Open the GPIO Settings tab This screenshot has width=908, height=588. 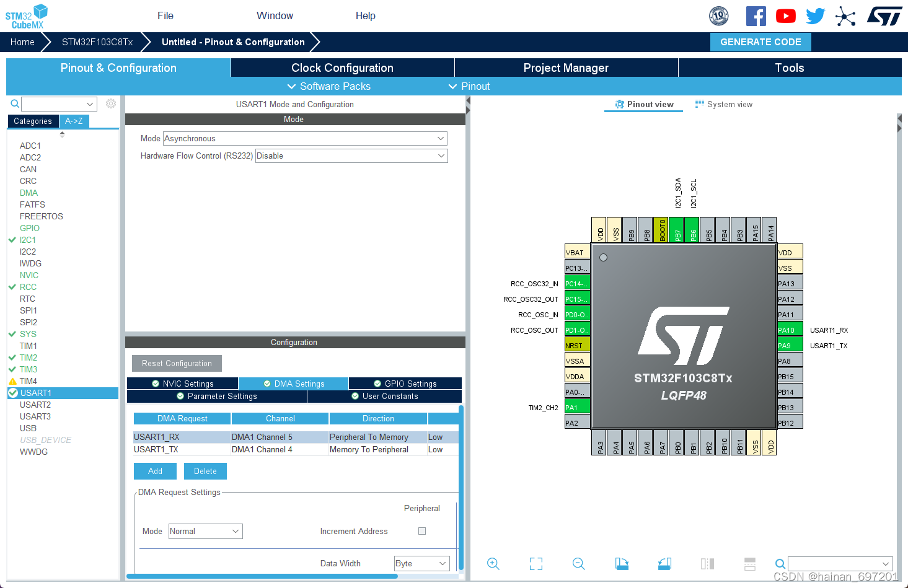point(405,384)
